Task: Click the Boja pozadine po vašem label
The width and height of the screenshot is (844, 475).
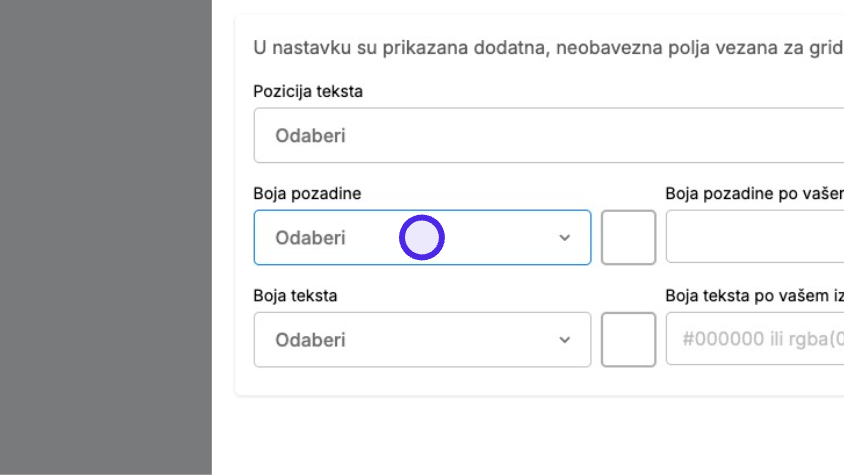Action: (x=754, y=193)
